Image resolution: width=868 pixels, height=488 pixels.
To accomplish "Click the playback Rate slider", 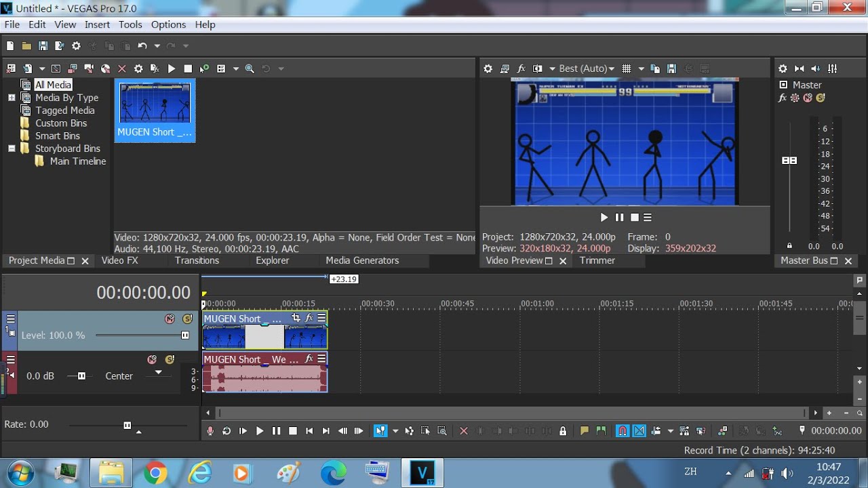I will pyautogui.click(x=127, y=425).
